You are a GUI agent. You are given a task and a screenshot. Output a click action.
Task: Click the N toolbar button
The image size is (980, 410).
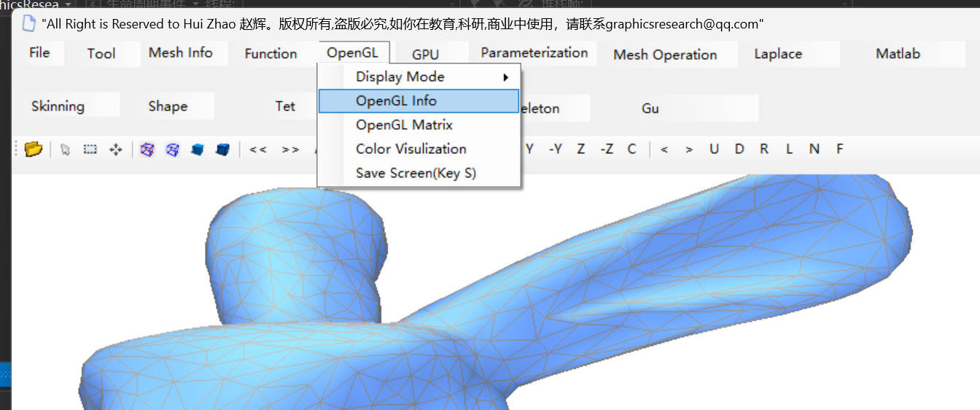(814, 149)
